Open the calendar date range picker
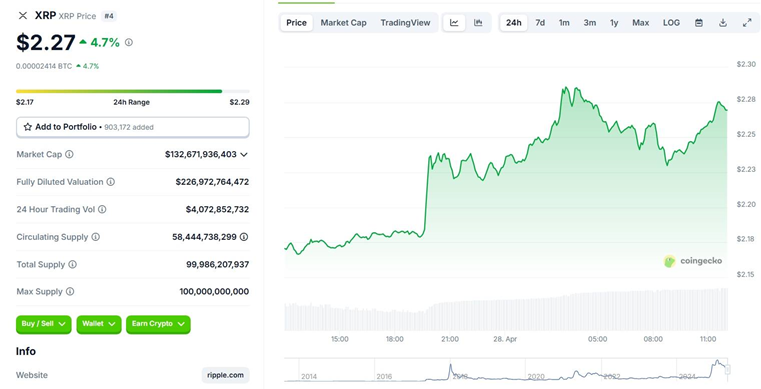 pyautogui.click(x=699, y=23)
